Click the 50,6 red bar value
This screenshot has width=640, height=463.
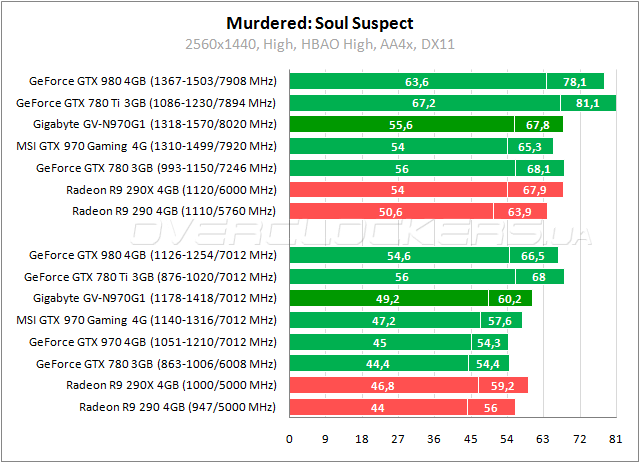(391, 212)
